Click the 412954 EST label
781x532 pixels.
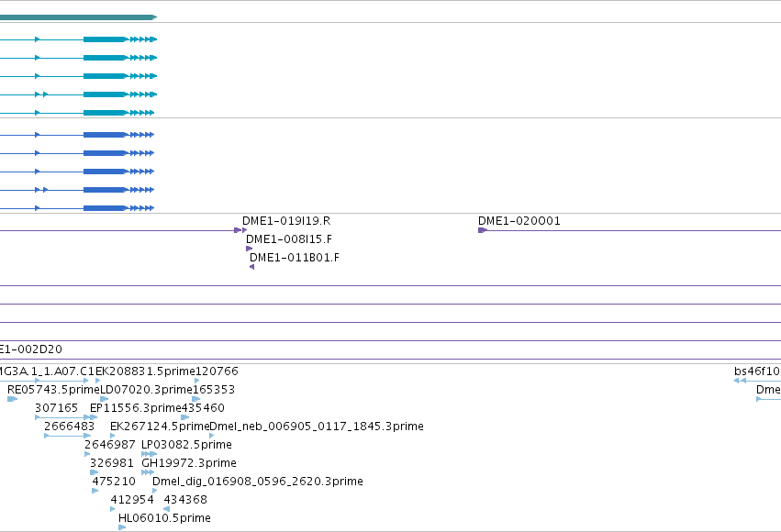tap(132, 500)
